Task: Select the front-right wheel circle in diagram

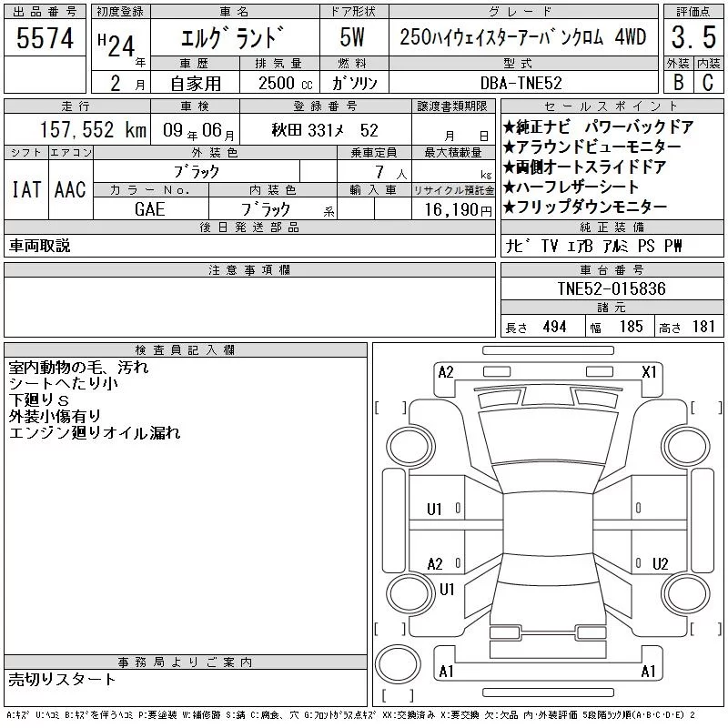Action: (x=685, y=446)
